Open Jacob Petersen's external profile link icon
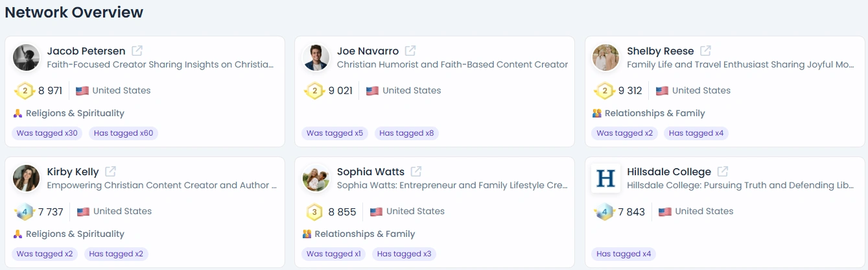Image resolution: width=868 pixels, height=270 pixels. point(137,51)
